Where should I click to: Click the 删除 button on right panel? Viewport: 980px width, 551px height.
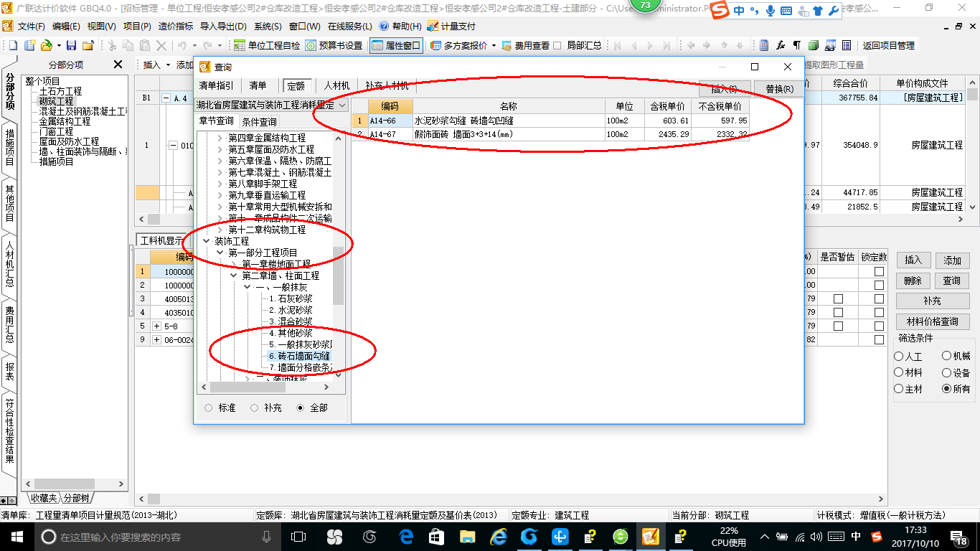point(913,281)
